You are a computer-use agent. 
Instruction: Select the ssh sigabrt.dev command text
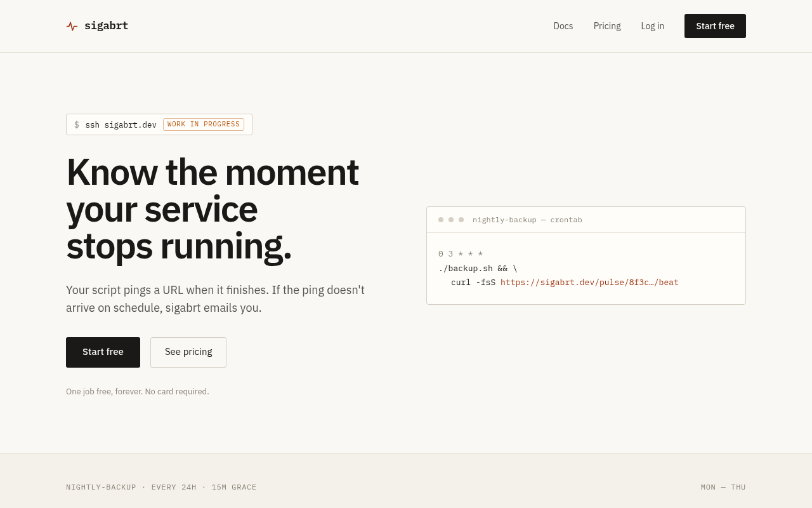click(x=121, y=124)
